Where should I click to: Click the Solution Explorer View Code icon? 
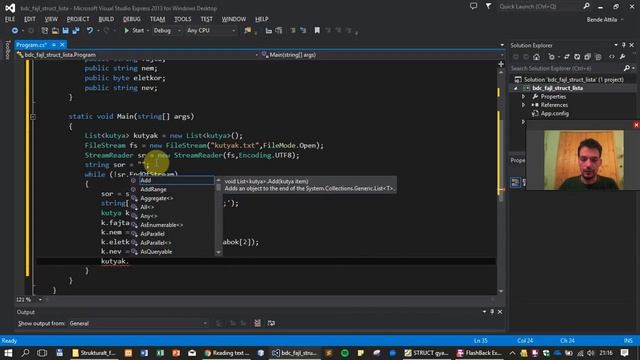pos(611,57)
